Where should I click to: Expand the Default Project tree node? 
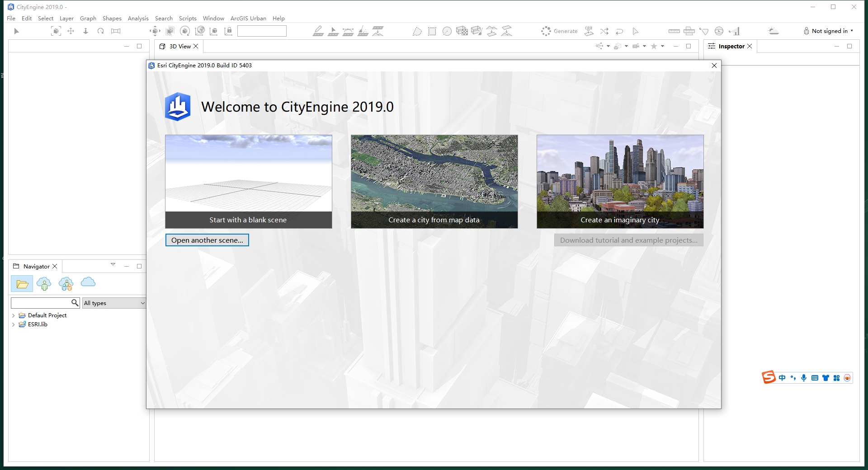[14, 315]
